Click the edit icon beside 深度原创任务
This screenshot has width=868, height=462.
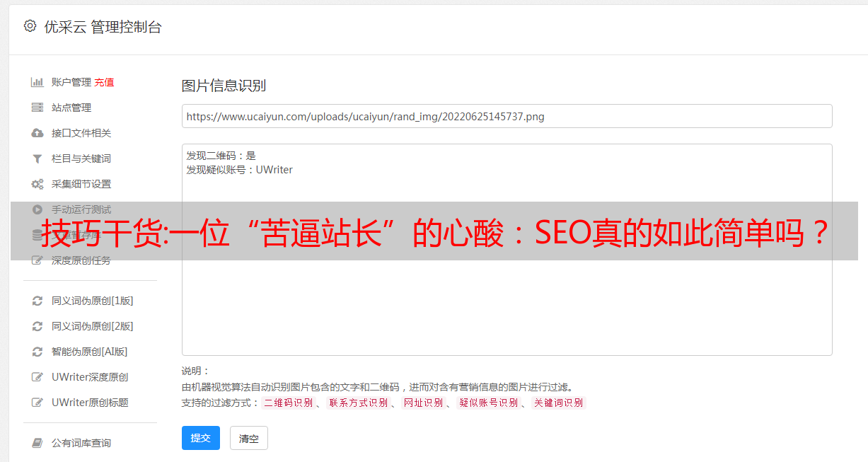pos(37,260)
